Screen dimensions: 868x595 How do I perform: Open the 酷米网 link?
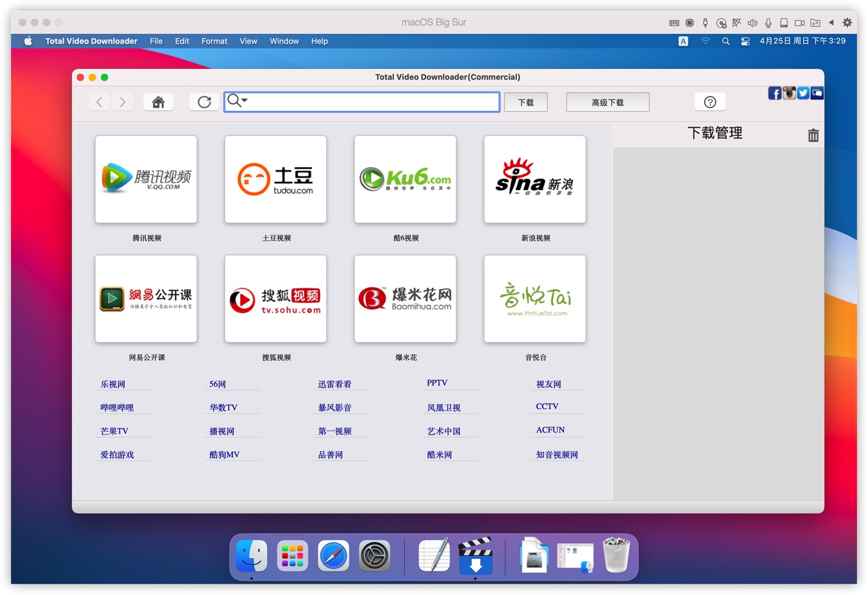tap(439, 455)
